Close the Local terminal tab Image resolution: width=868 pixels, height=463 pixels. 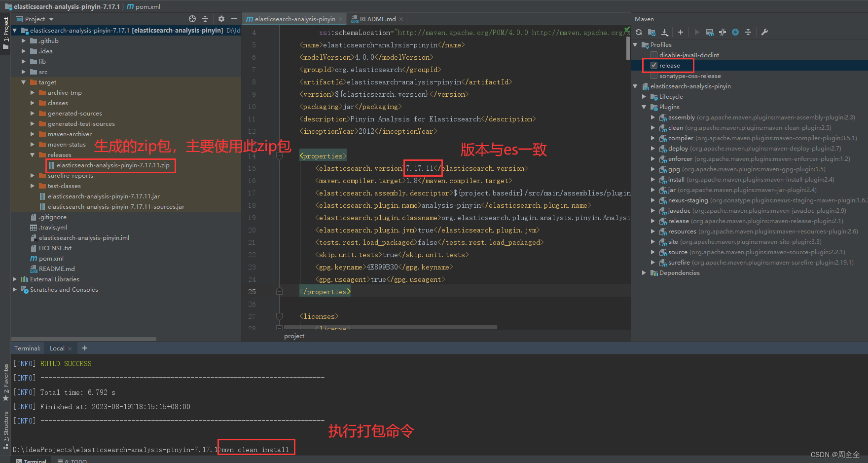[x=70, y=348]
